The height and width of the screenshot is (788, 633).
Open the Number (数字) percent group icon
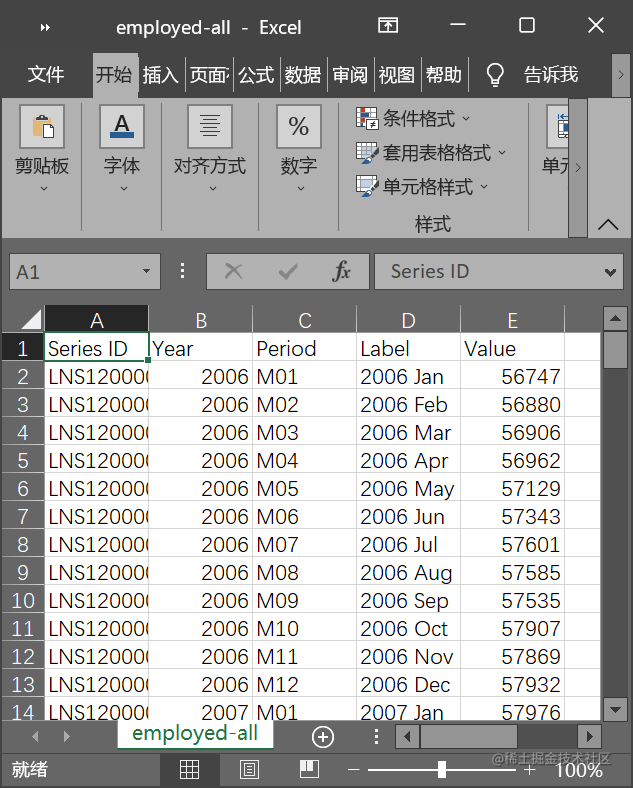coord(299,126)
